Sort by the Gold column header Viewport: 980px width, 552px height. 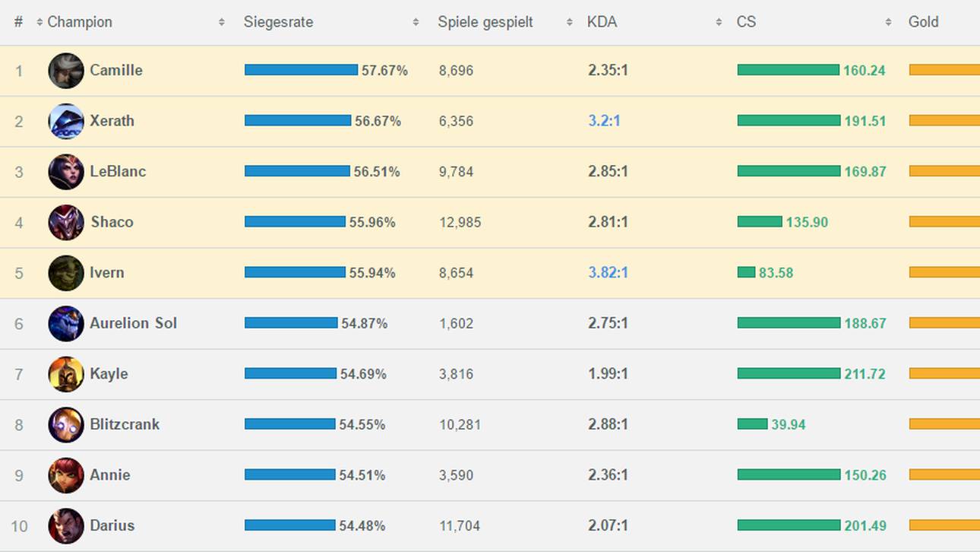click(x=923, y=22)
